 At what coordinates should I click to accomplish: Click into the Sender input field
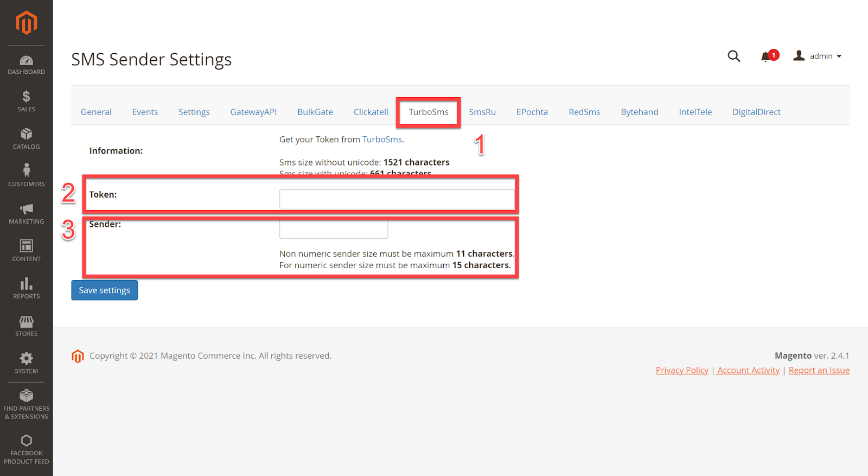tap(334, 229)
